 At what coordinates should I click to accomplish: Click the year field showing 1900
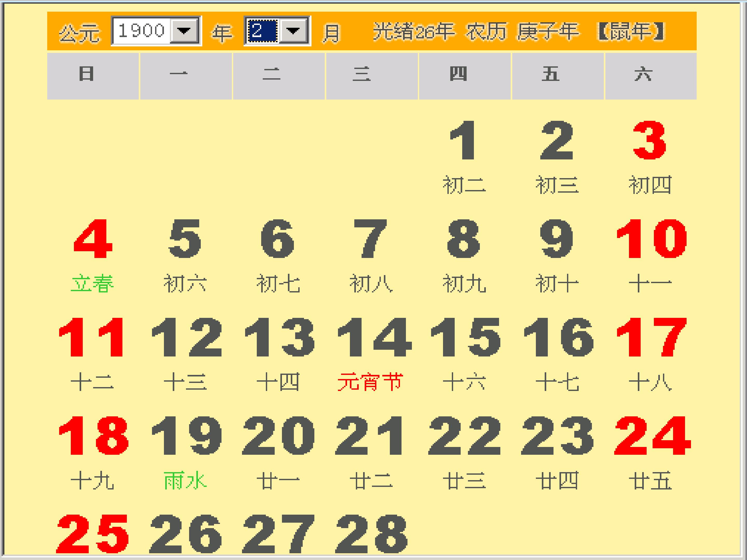pos(142,31)
